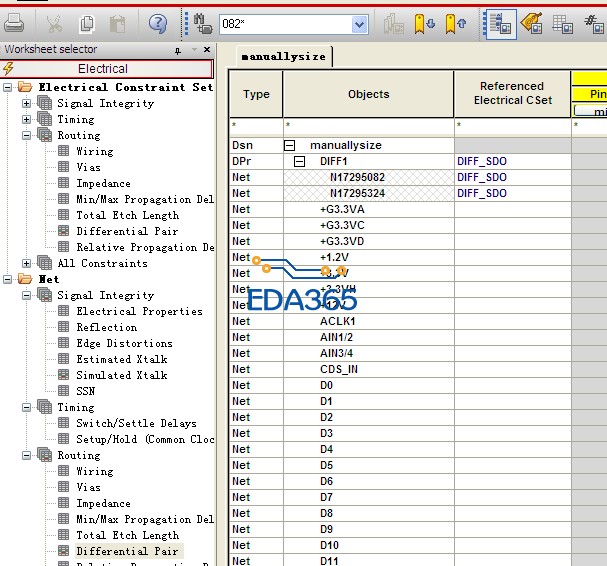Collapse the DIFF1 differential pair row
The width and height of the screenshot is (607, 566).
[298, 161]
